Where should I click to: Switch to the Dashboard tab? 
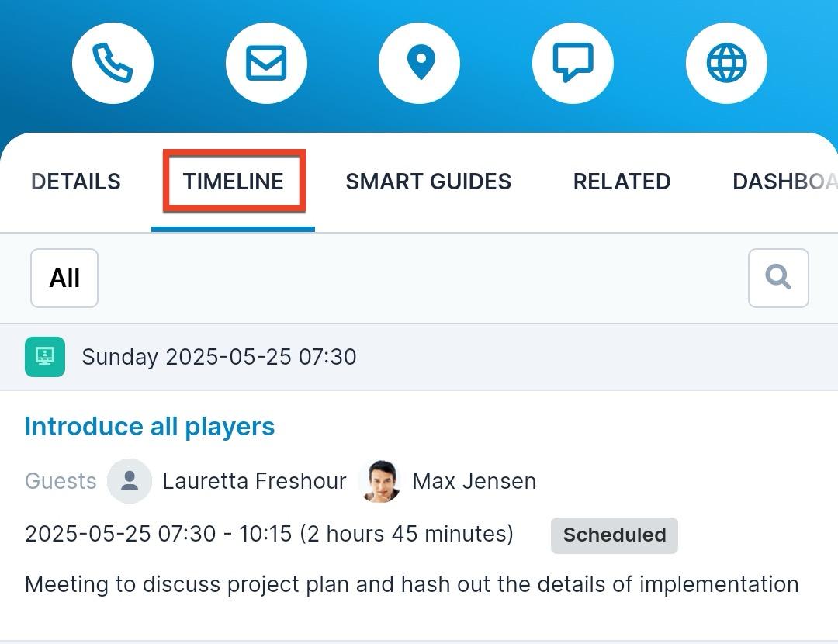click(x=784, y=182)
